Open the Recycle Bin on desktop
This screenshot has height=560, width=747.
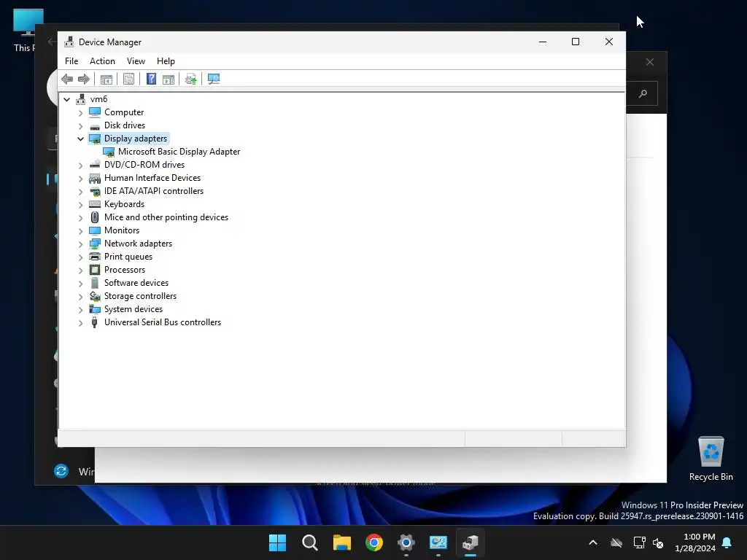711,458
